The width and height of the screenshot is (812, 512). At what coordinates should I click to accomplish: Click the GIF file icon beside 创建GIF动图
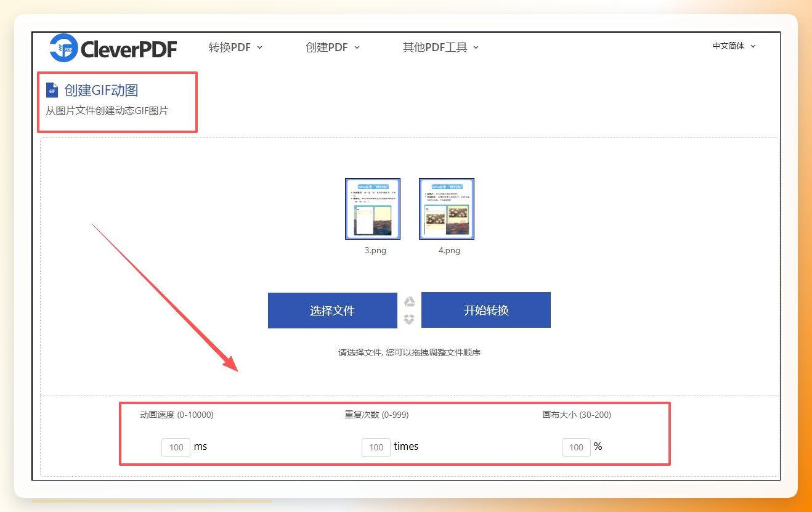tap(52, 91)
